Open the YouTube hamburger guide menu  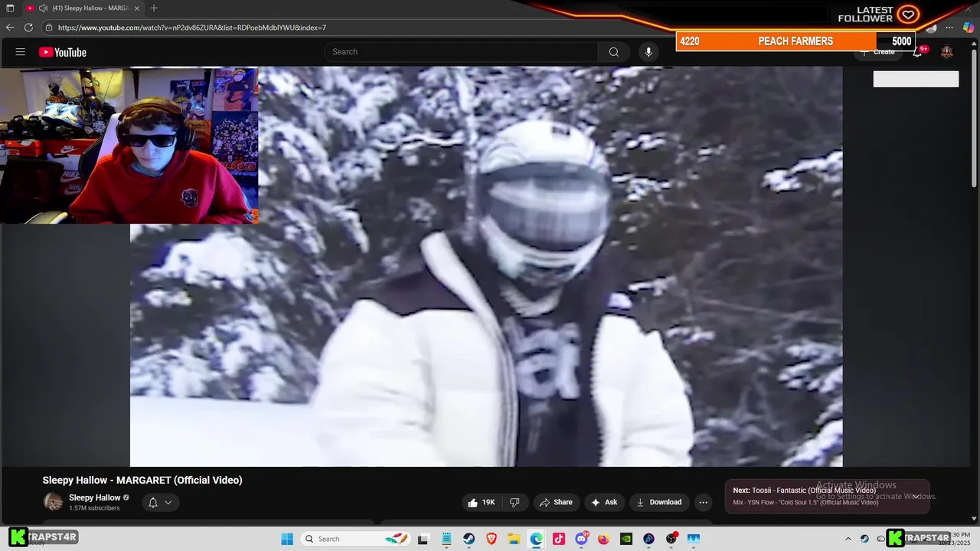click(21, 52)
